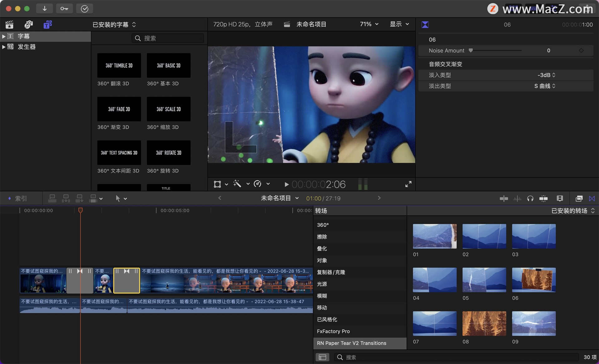The image size is (599, 364).
Task: Adjust the Noise Amount slider
Action: 471,50
